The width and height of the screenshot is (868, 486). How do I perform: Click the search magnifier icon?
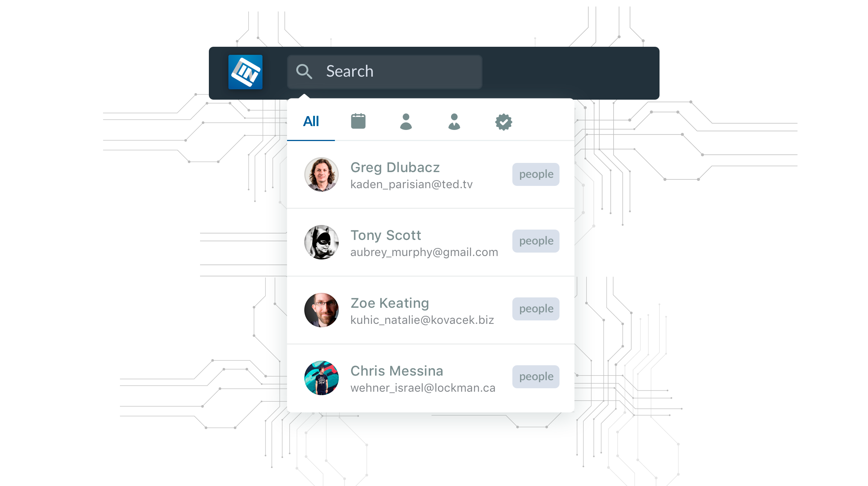[x=304, y=71]
